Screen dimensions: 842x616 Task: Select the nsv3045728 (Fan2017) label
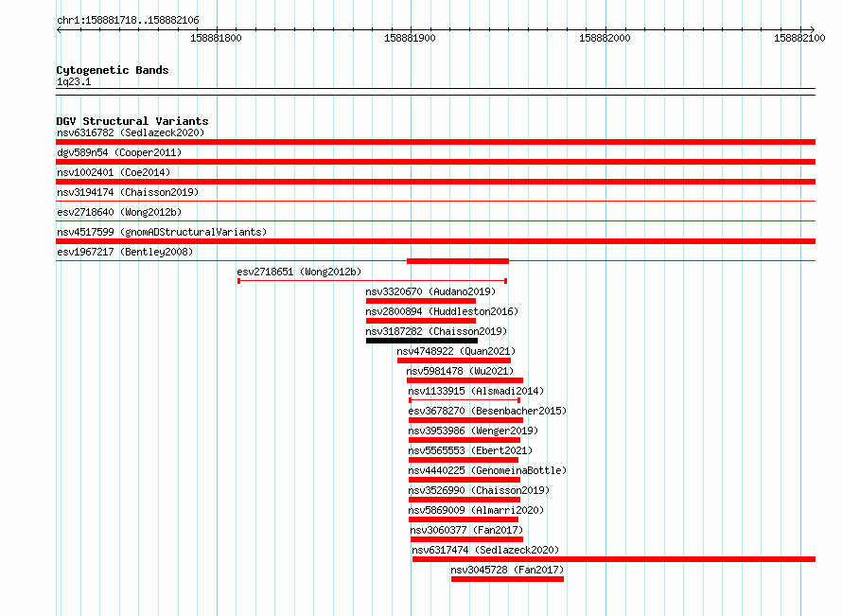pyautogui.click(x=507, y=570)
